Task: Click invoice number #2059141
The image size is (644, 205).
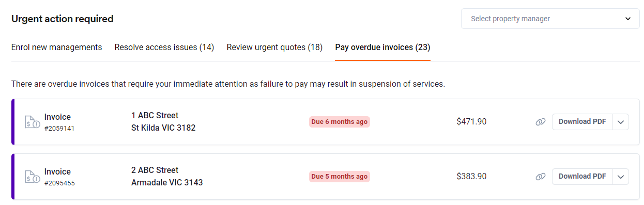Action: pos(59,128)
